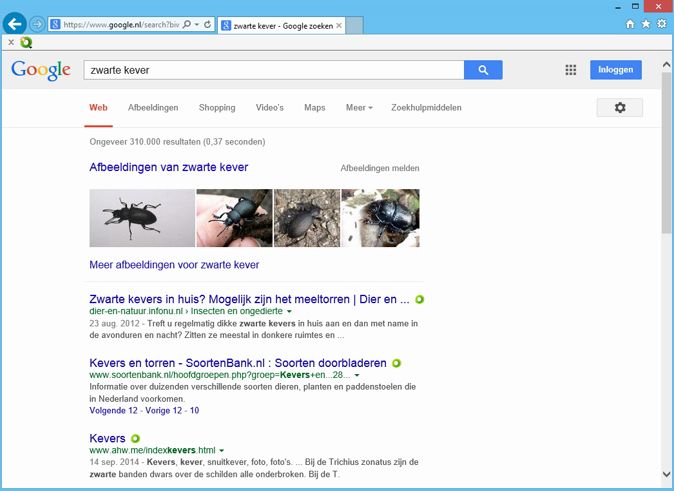Open Favorites with the star icon

pyautogui.click(x=646, y=24)
